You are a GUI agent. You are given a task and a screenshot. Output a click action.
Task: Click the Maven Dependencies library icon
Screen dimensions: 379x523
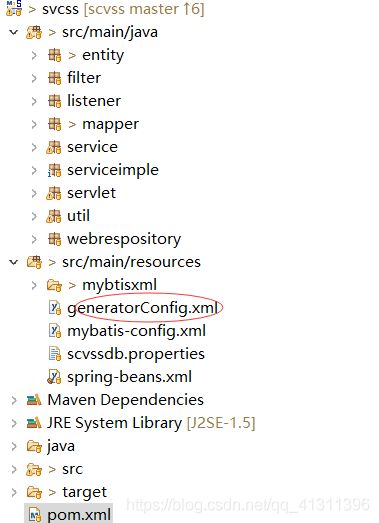[34, 400]
